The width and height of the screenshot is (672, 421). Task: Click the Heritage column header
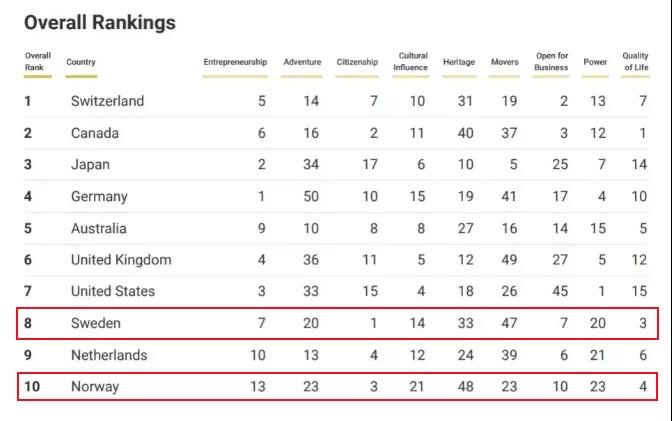pyautogui.click(x=458, y=62)
